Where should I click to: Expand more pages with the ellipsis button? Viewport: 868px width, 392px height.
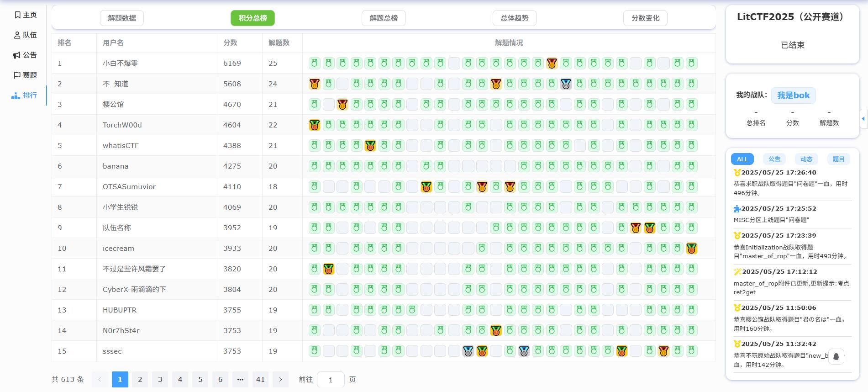coord(240,380)
